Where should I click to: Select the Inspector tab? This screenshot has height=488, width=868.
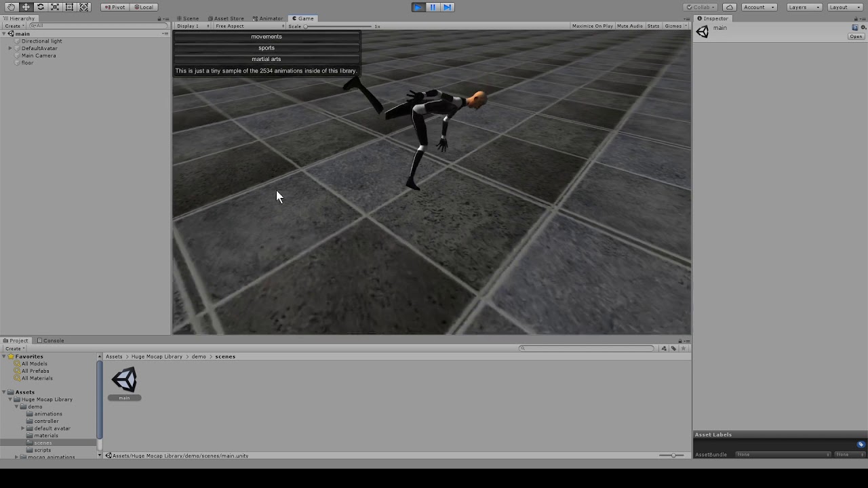[713, 18]
